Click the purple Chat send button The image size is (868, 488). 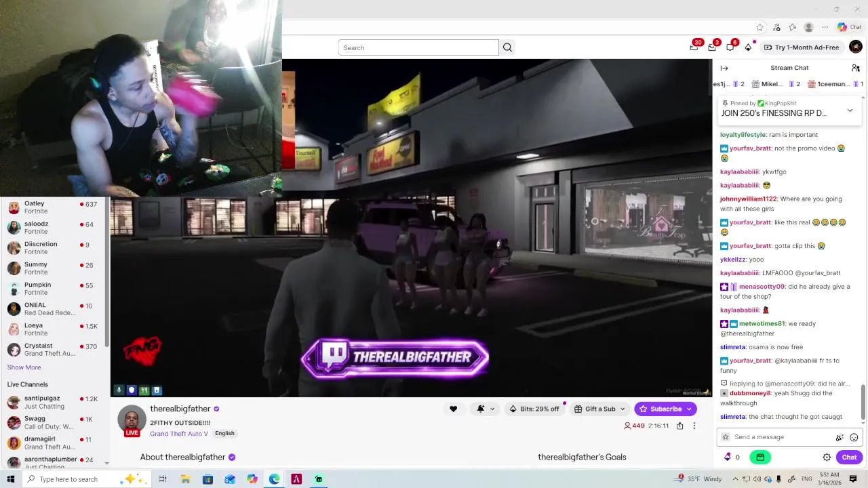click(849, 457)
